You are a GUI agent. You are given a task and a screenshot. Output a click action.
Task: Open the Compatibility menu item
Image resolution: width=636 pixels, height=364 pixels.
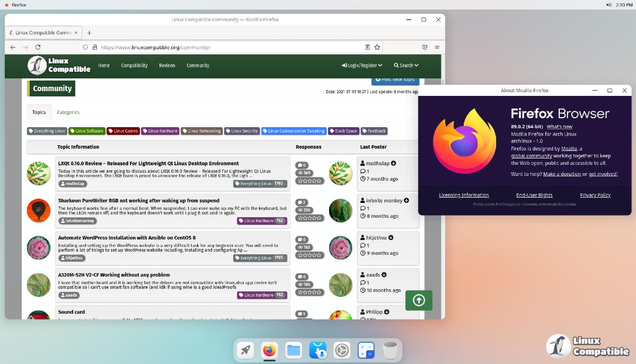[134, 66]
